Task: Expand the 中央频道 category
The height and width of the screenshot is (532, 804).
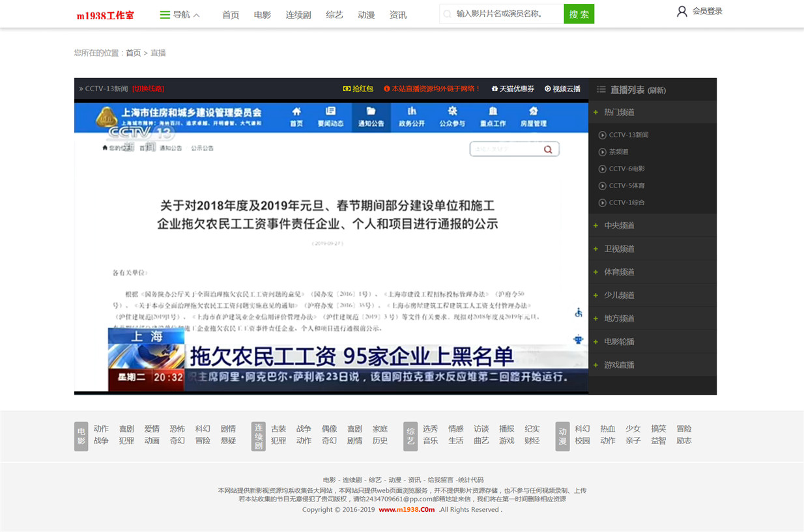Action: point(652,225)
